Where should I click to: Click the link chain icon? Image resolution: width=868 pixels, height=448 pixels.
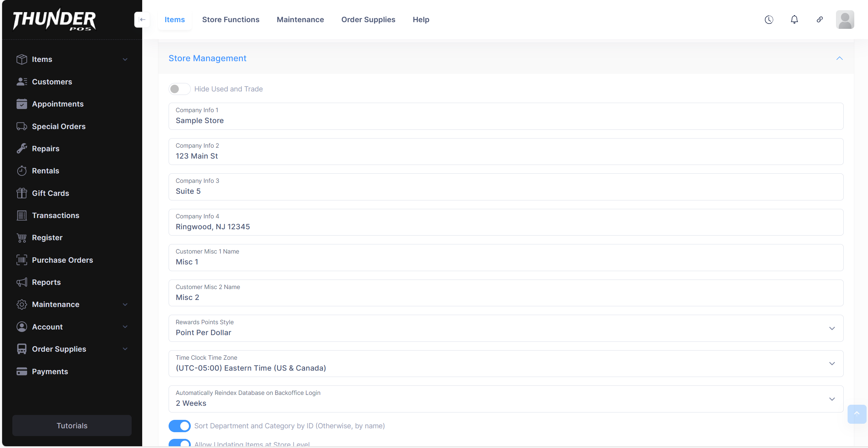(819, 20)
